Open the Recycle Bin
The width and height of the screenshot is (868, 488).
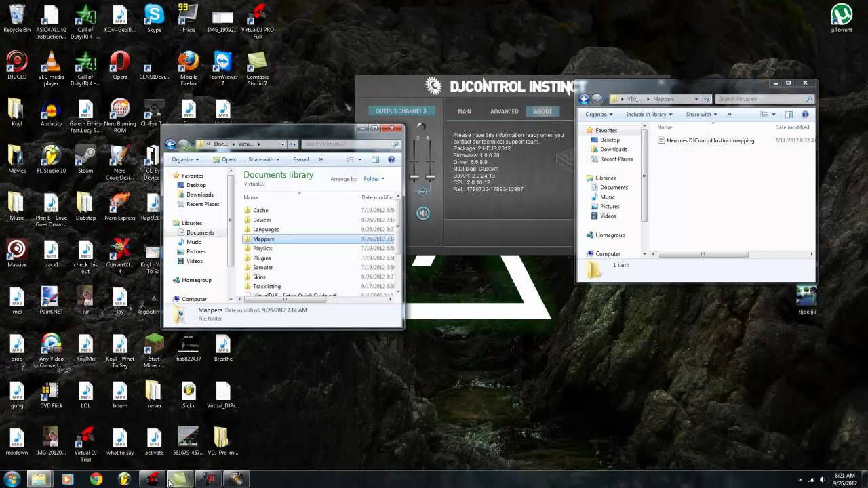point(16,18)
